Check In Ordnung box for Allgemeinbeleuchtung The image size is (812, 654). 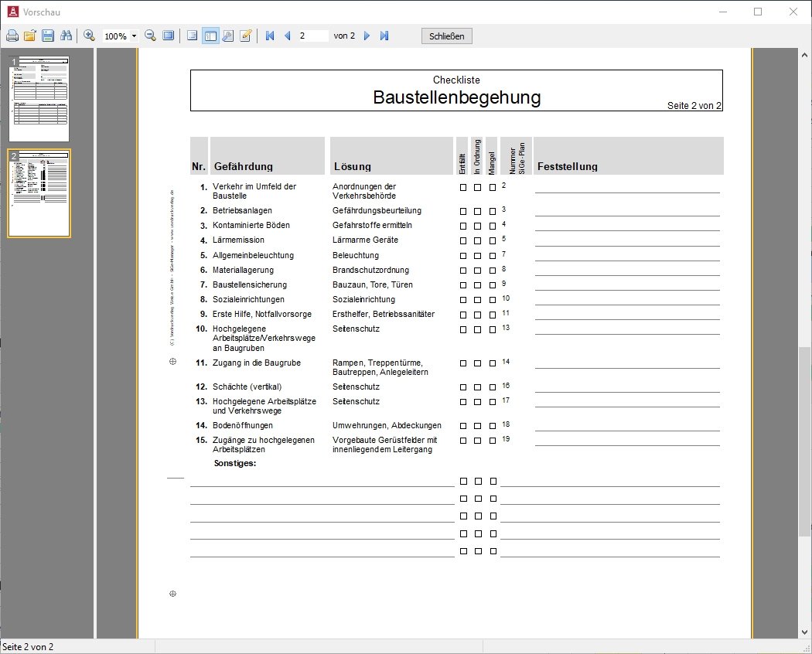(x=477, y=256)
